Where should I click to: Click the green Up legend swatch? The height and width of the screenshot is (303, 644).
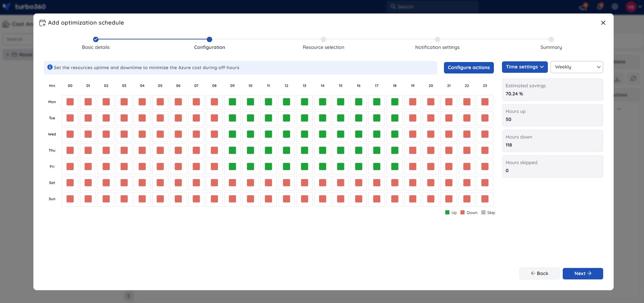(x=447, y=212)
